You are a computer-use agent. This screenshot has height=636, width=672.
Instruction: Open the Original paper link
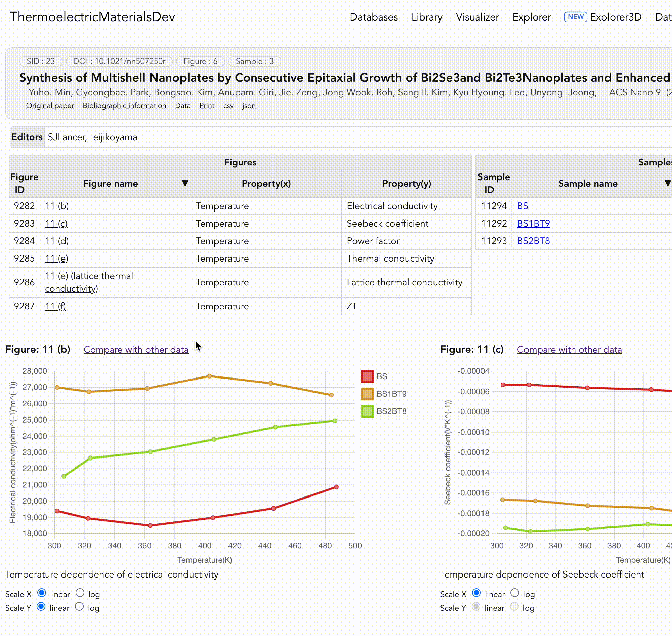pyautogui.click(x=50, y=106)
